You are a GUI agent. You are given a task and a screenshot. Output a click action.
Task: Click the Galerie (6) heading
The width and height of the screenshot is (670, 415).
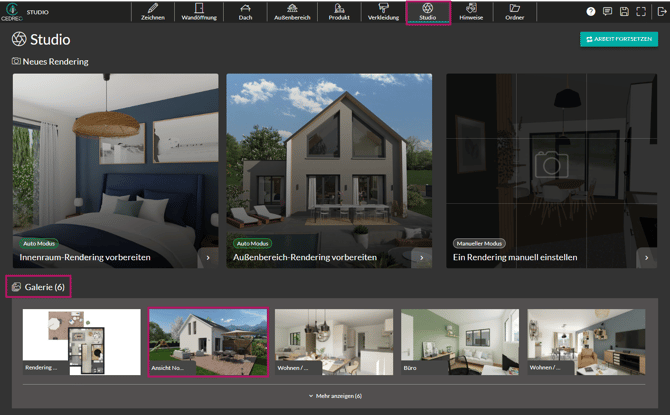(x=44, y=287)
